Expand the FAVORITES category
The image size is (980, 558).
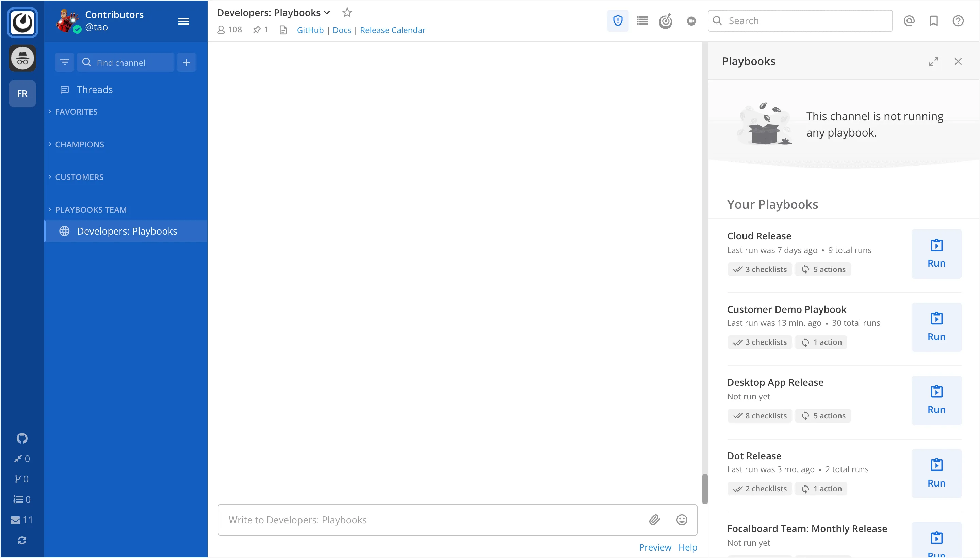tap(76, 112)
